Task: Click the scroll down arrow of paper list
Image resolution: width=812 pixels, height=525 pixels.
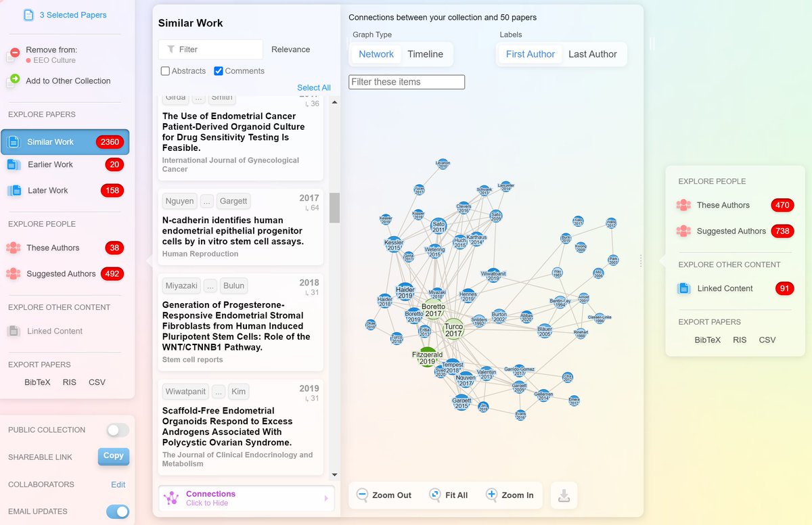Action: click(x=334, y=476)
